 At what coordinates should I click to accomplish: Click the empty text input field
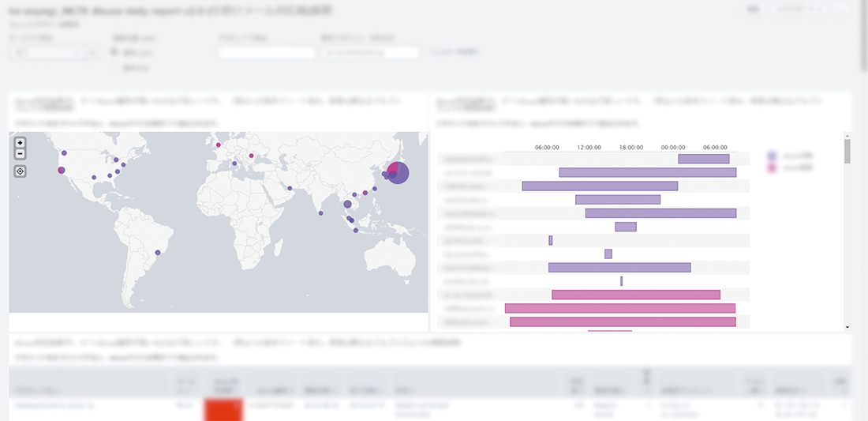tap(267, 53)
